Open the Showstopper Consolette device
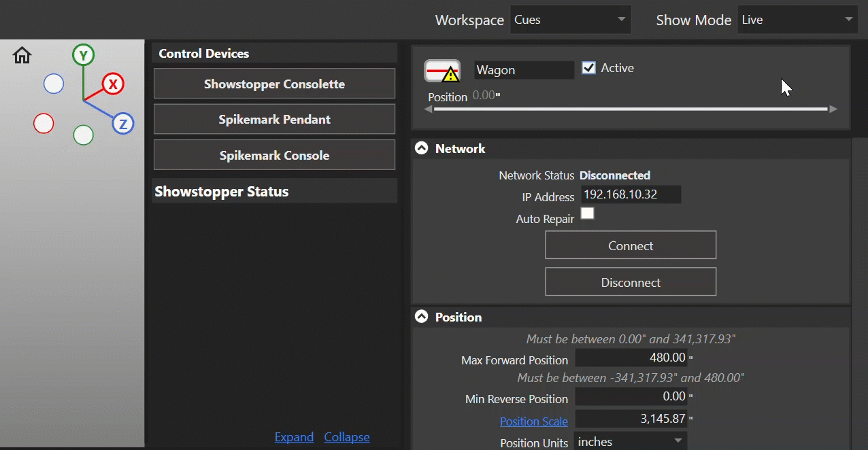The image size is (868, 450). (274, 84)
